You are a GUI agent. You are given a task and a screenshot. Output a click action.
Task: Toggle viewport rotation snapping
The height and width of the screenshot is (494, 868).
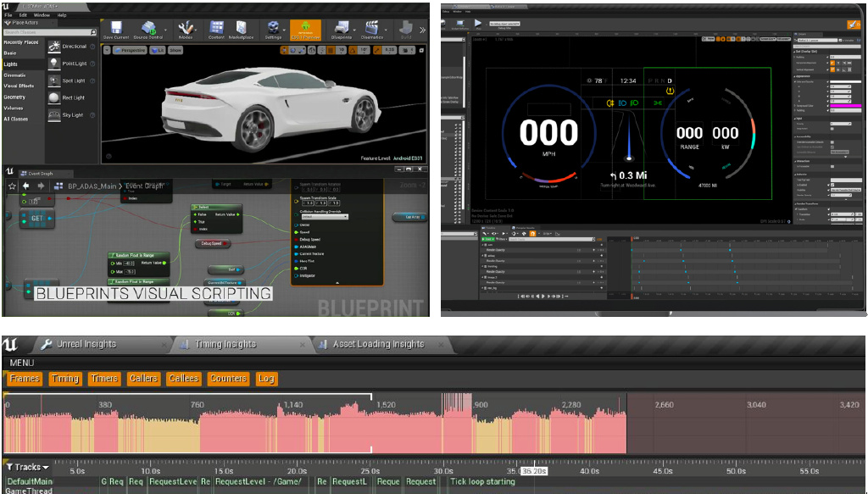point(353,50)
